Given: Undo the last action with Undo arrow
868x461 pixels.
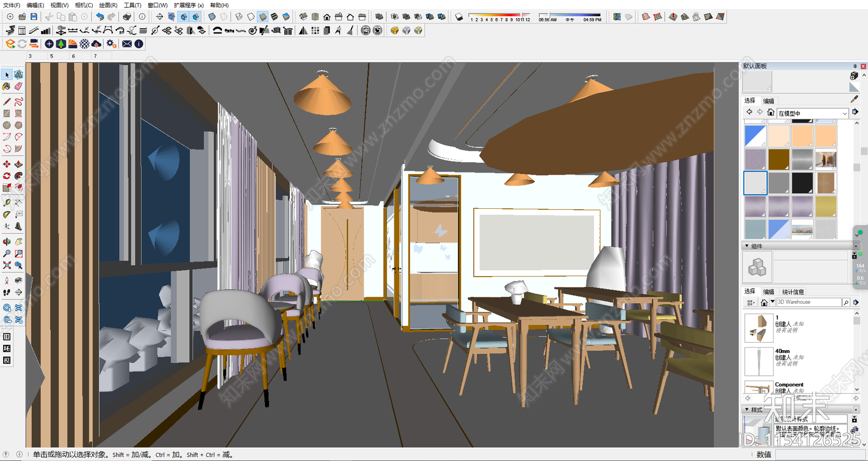Looking at the screenshot, I should 100,17.
